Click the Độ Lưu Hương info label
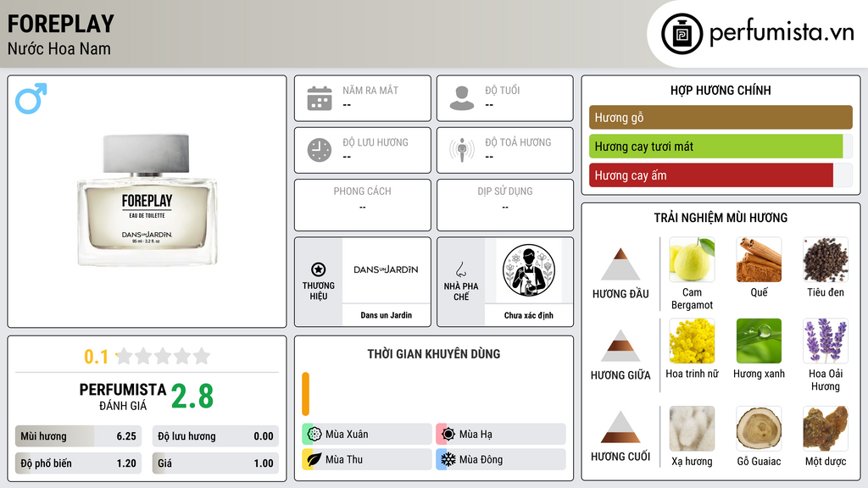The width and height of the screenshot is (868, 488). 376,142
